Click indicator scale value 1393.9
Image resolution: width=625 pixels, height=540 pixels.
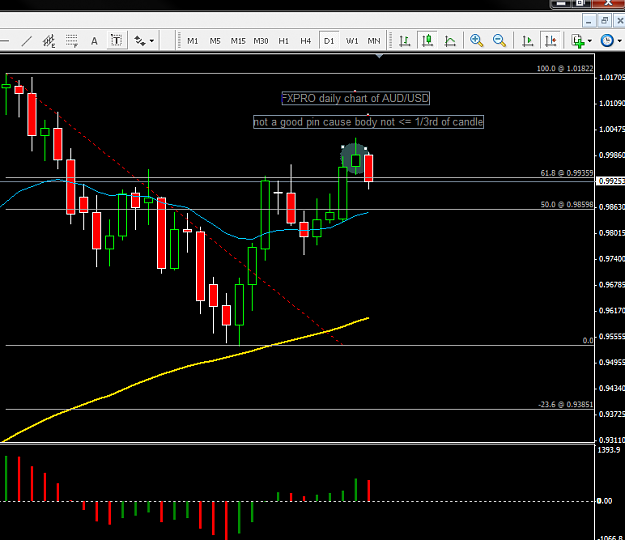coord(609,450)
